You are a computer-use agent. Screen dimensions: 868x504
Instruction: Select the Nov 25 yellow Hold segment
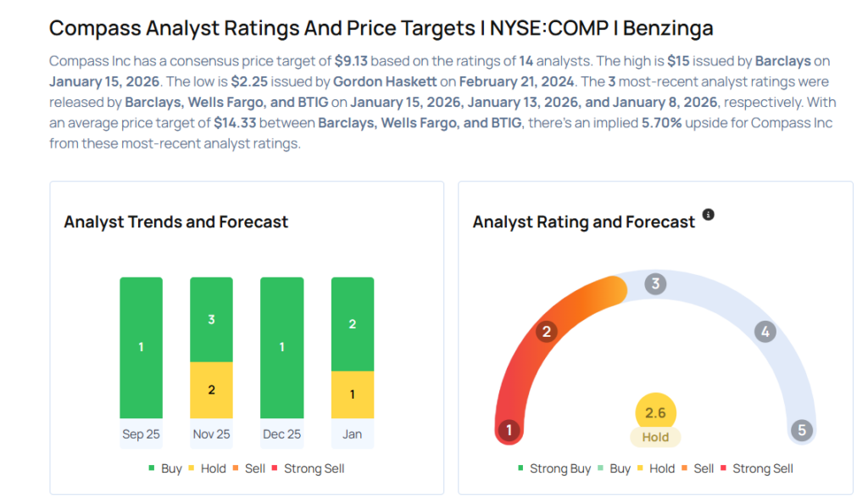pos(211,390)
